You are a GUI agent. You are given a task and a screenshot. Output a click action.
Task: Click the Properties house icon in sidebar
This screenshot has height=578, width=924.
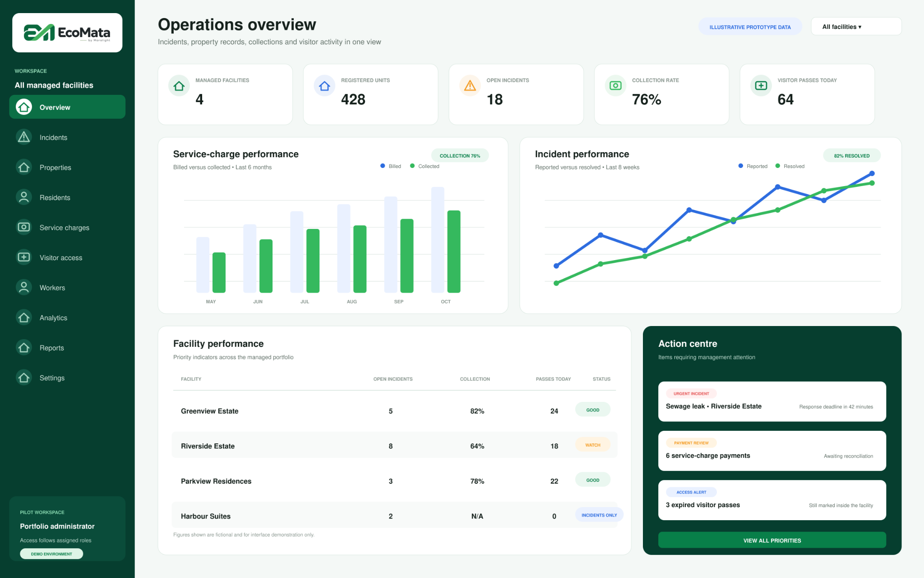click(24, 167)
